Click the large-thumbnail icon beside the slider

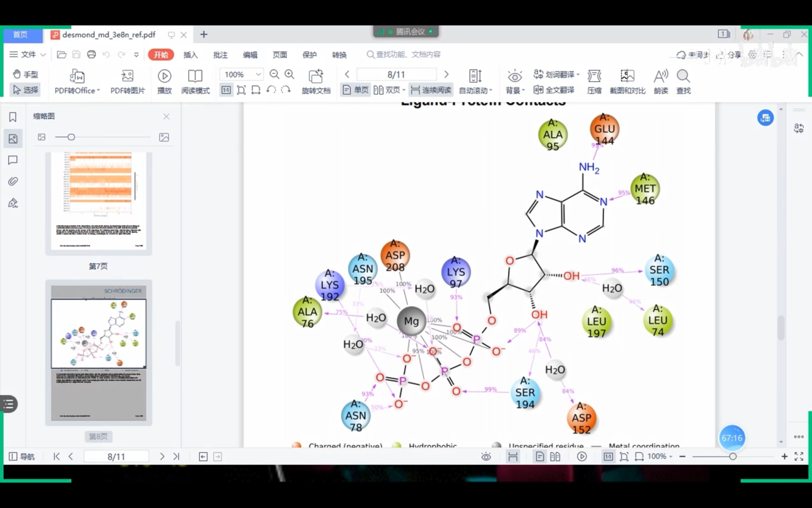pos(164,137)
